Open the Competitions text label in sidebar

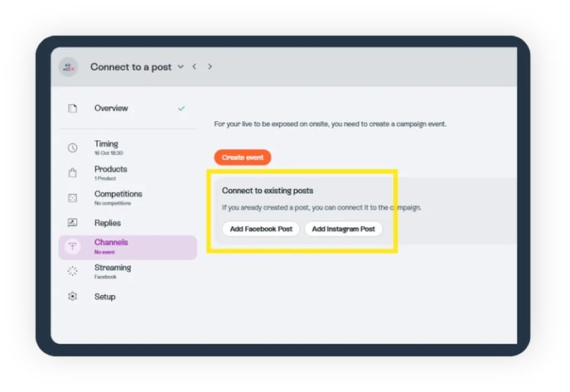(x=118, y=194)
